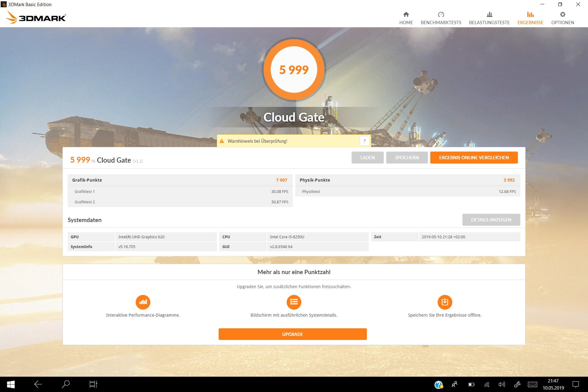
Task: Click the Speichern button
Action: pyautogui.click(x=407, y=157)
